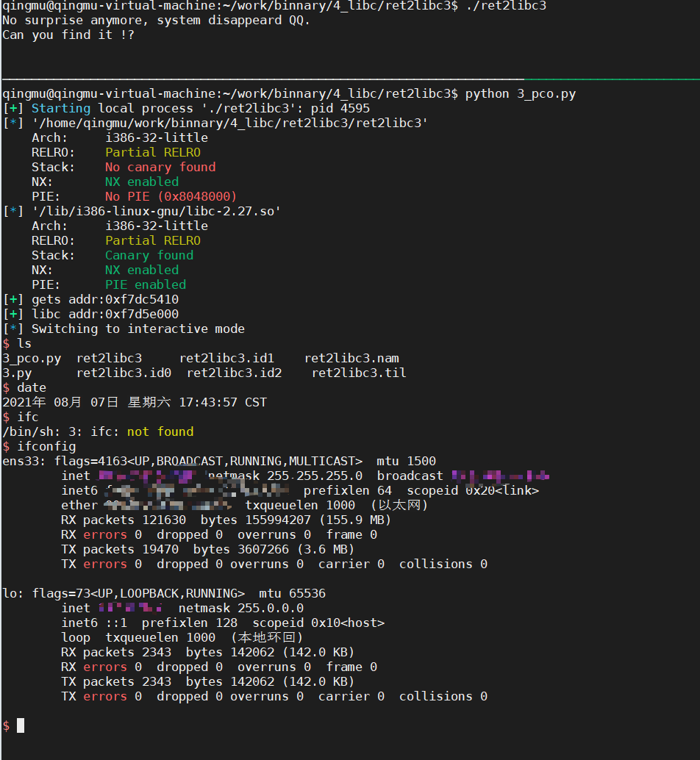Click the './ret2libc3' command at top prompt

click(506, 6)
